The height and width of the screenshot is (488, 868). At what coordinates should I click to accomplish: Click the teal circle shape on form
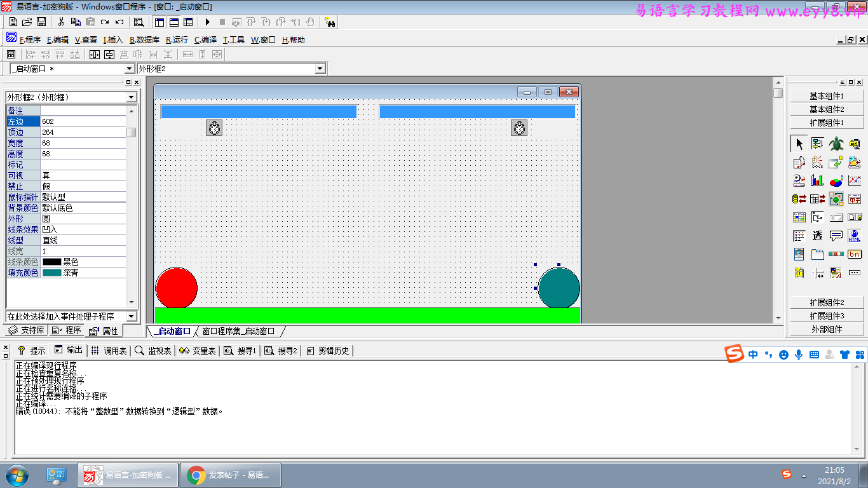[559, 288]
